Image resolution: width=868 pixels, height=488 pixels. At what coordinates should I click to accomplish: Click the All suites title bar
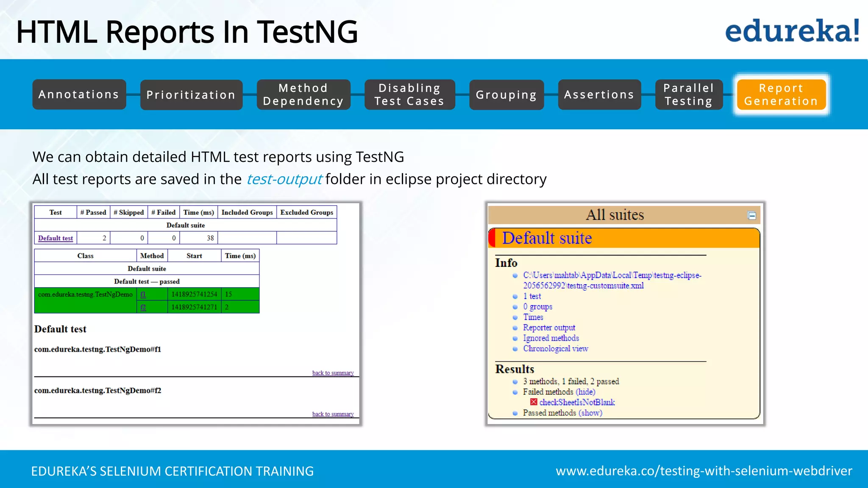624,215
